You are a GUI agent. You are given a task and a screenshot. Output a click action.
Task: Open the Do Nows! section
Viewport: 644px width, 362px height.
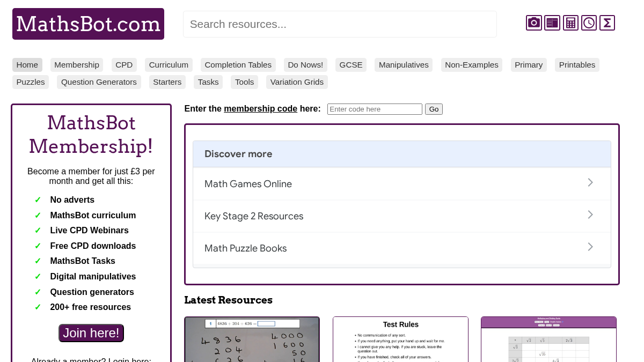[305, 65]
